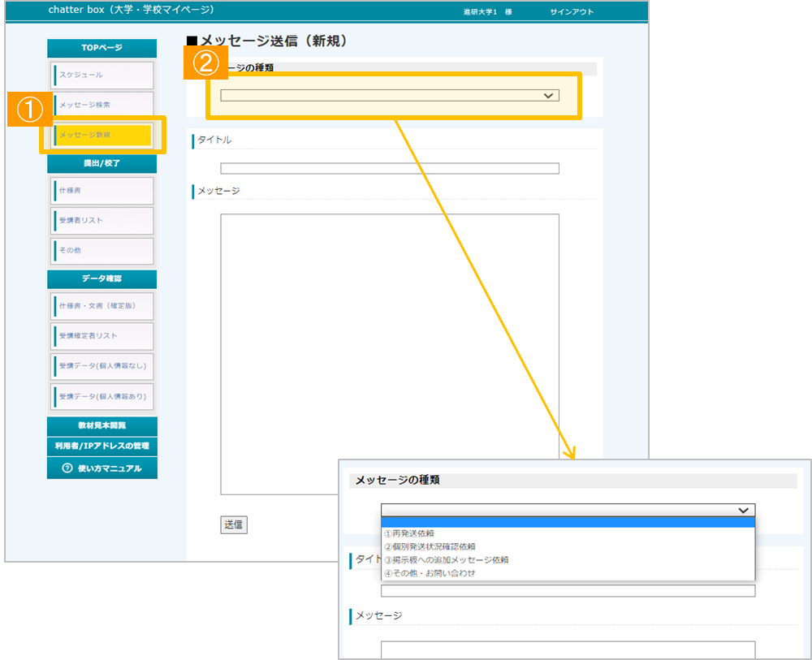Open 使い方マニュアル help link
The width and height of the screenshot is (812, 660).
coord(102,468)
